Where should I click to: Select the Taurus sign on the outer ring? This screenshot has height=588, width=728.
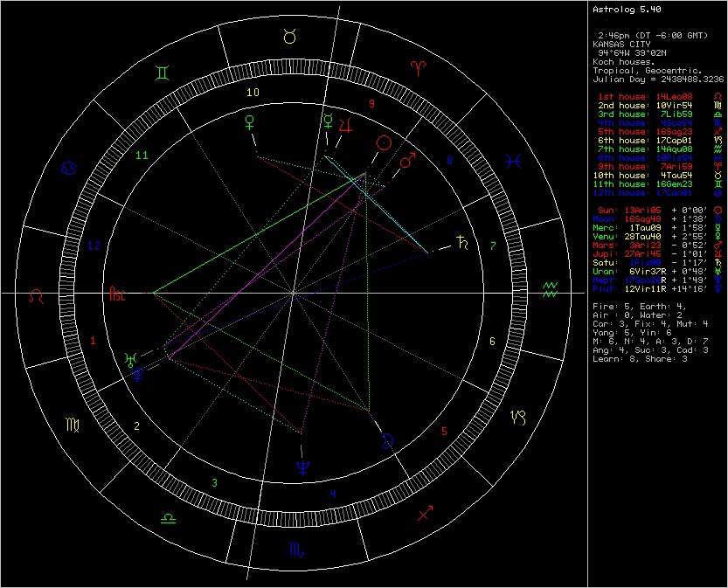pos(289,36)
